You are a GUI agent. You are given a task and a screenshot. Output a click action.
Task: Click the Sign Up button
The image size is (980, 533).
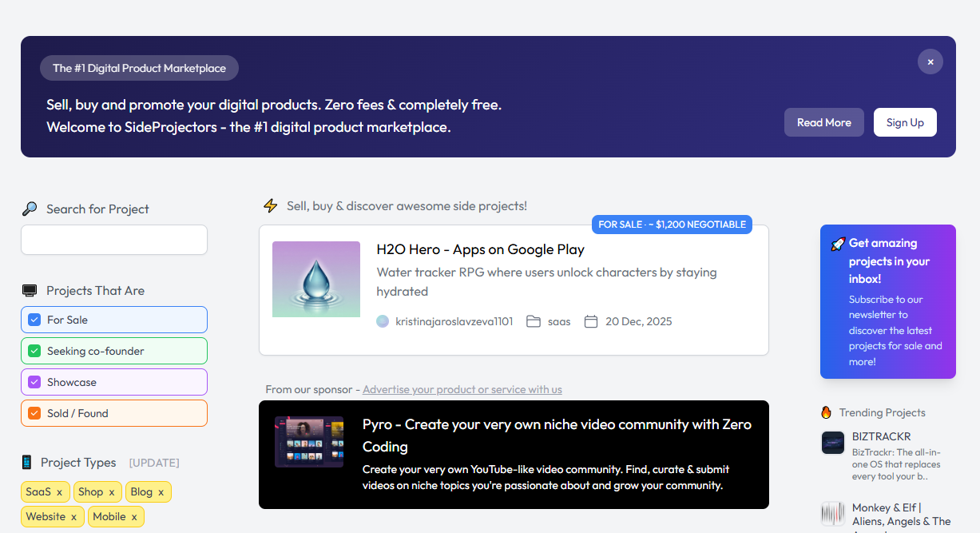click(905, 122)
